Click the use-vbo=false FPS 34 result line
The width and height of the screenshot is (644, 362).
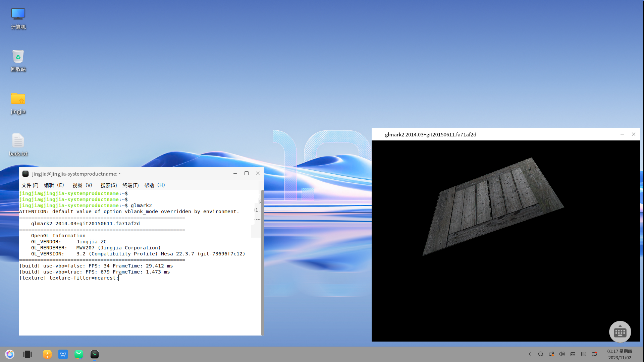(96, 266)
